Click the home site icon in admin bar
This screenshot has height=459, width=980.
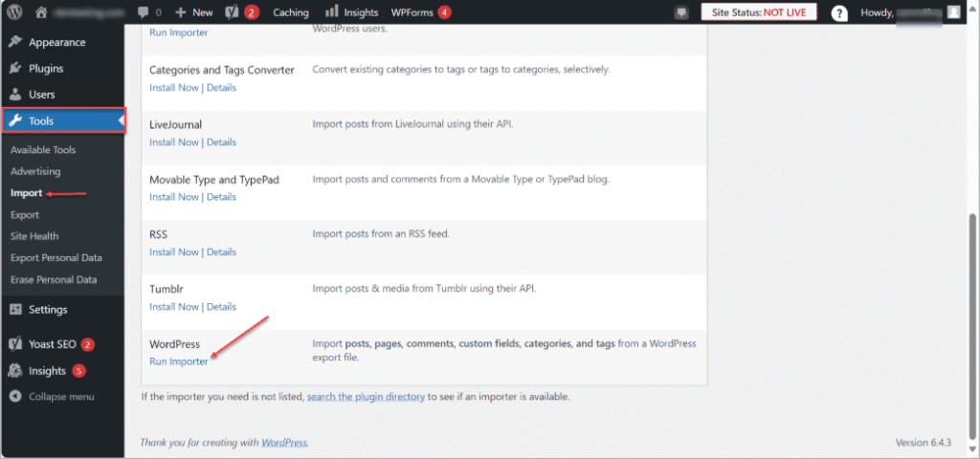(x=41, y=12)
